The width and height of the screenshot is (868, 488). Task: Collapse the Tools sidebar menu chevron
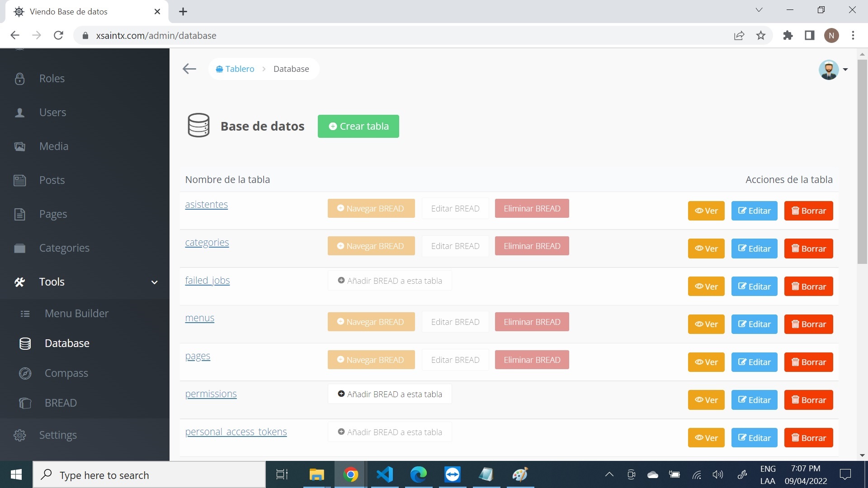point(154,282)
